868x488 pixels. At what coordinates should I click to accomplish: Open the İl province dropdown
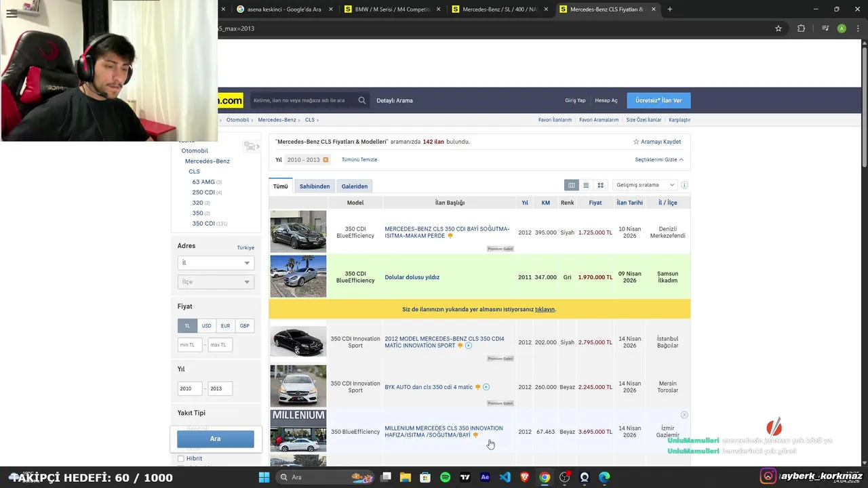pyautogui.click(x=216, y=263)
